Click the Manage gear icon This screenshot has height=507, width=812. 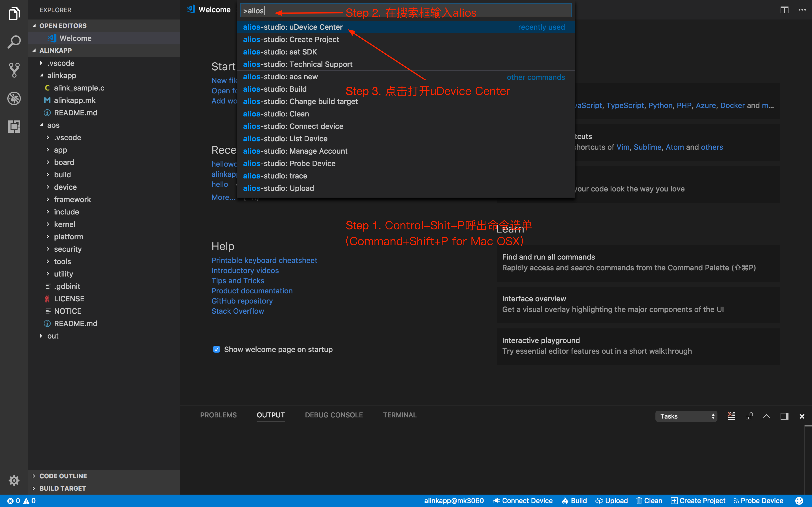14,480
